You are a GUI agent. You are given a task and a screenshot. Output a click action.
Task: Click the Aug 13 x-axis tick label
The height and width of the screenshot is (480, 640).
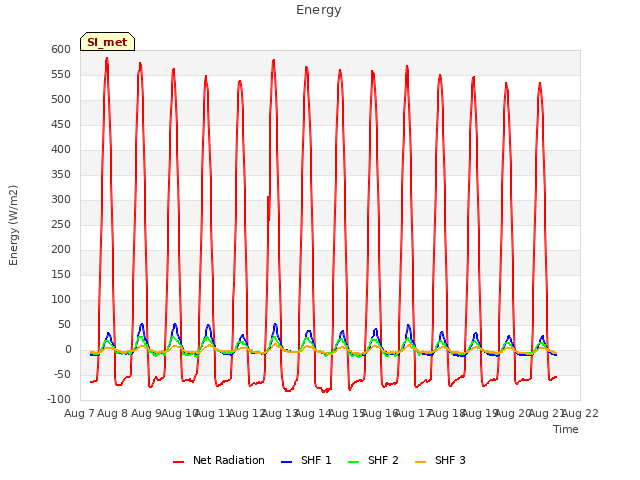point(280,413)
